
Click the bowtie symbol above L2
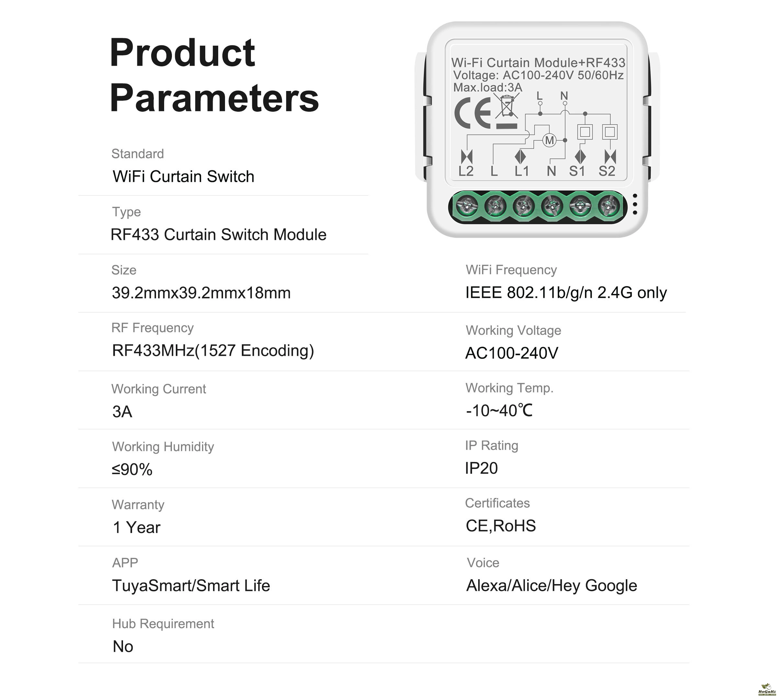pos(467,156)
